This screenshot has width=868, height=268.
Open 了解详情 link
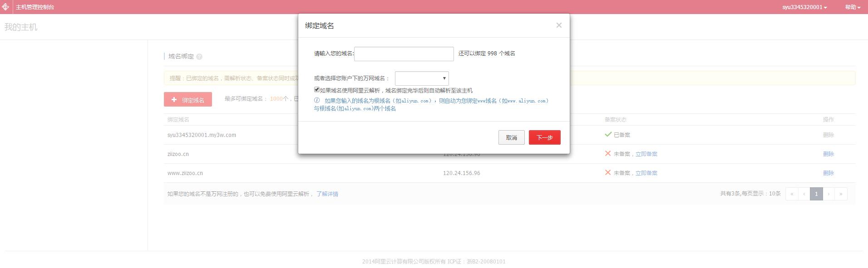coord(327,194)
